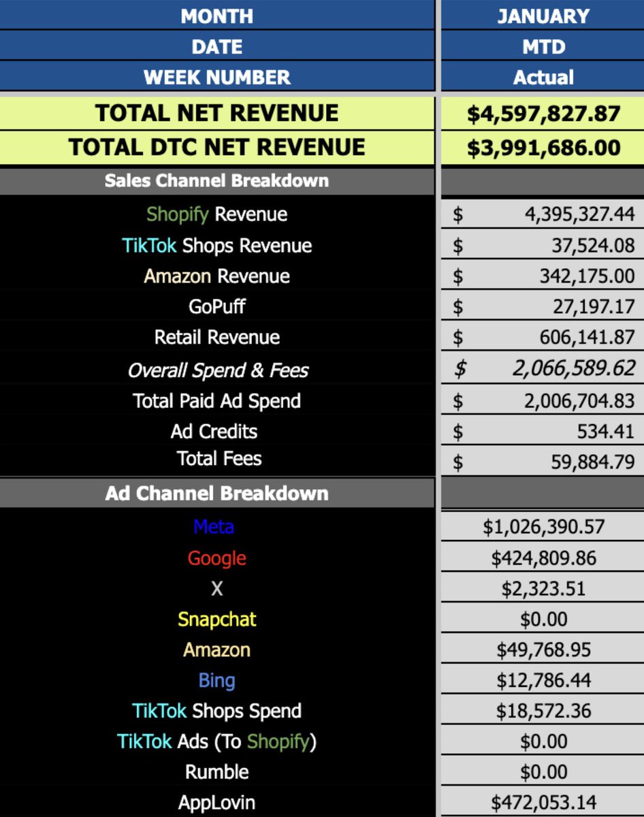Click the TikTok Shops Revenue label
This screenshot has height=817, width=644.
coord(217,245)
